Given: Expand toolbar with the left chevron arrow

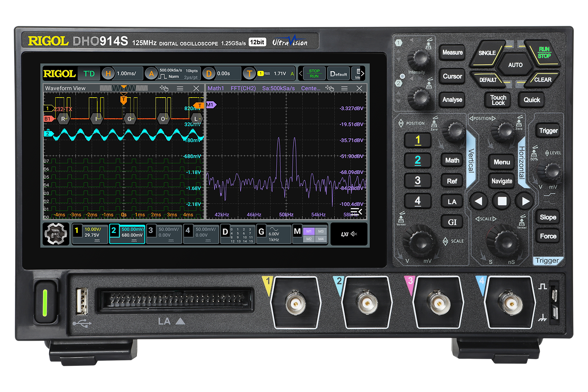Looking at the screenshot, I should (x=301, y=74).
